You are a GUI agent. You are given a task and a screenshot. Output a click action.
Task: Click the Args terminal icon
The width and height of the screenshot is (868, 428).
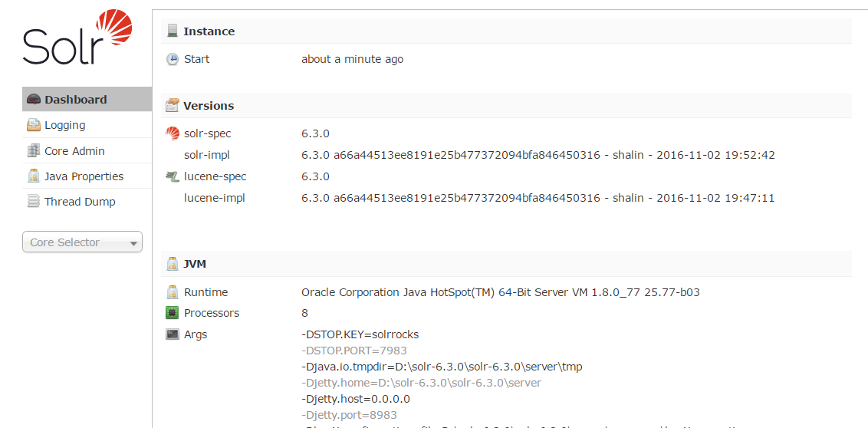coord(173,334)
